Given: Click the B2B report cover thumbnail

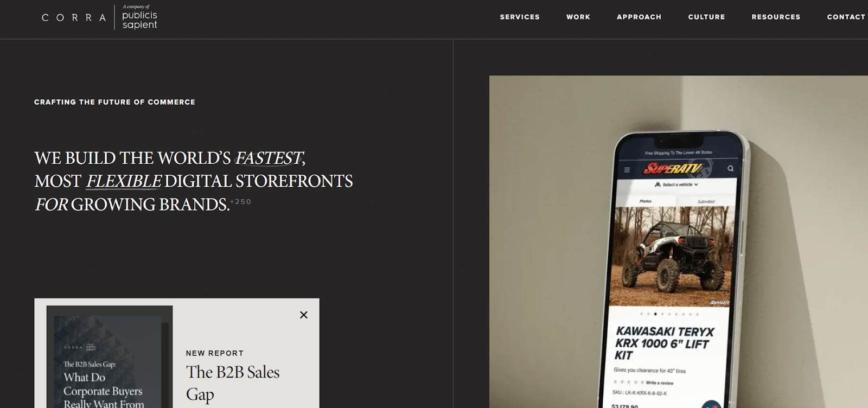Looking at the screenshot, I should [110, 356].
